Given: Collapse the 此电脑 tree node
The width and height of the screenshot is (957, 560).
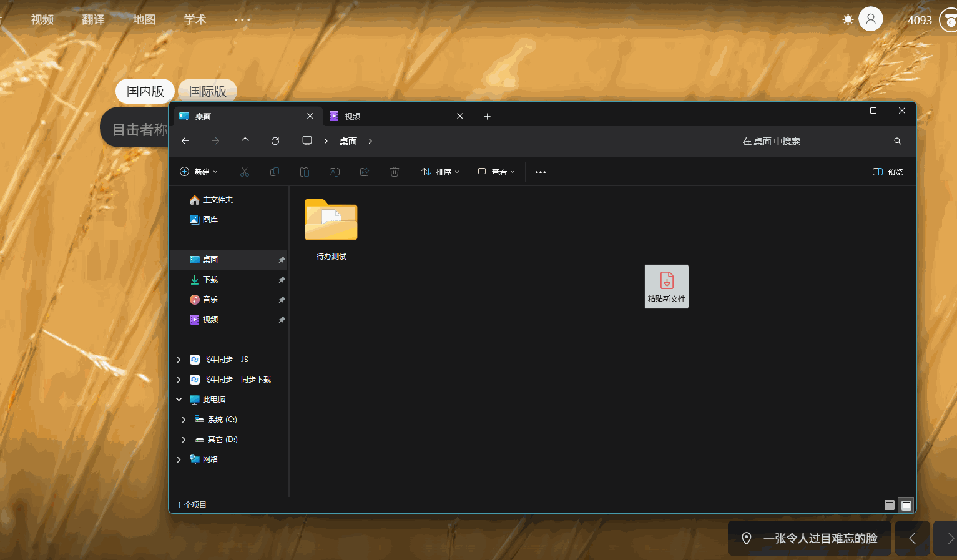Looking at the screenshot, I should point(179,400).
